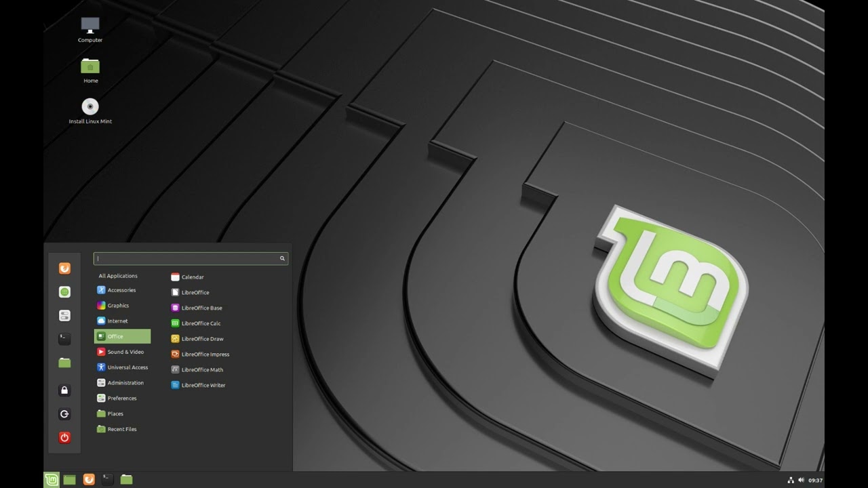Image resolution: width=868 pixels, height=488 pixels.
Task: Open the 09:37 clock calendar
Action: pyautogui.click(x=815, y=480)
